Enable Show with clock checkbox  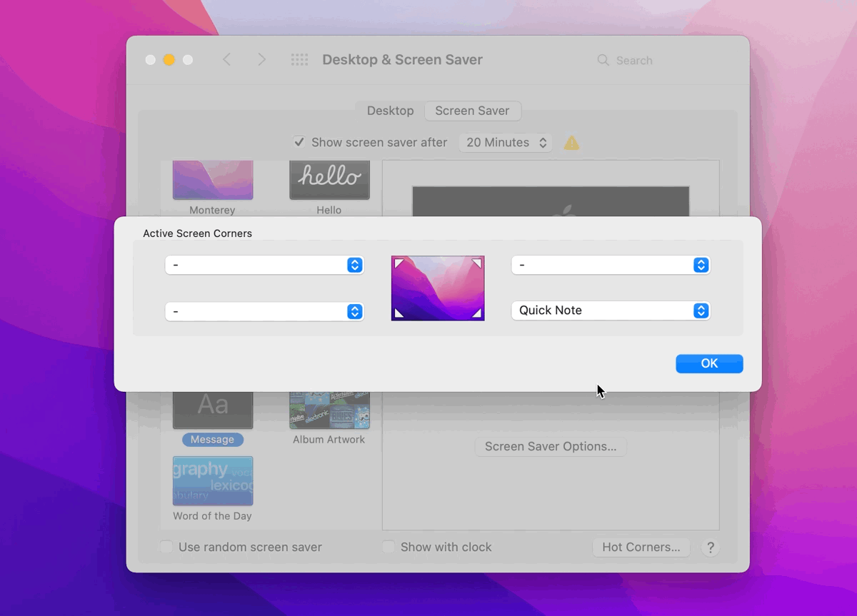[x=389, y=547]
